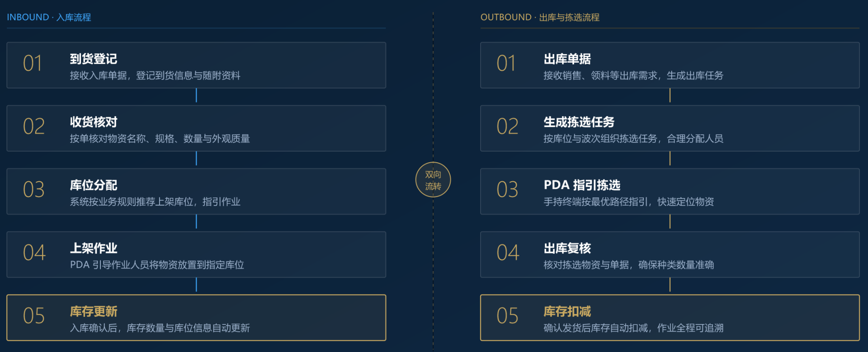Click the INBOUND · 入库流程 heading
This screenshot has width=868, height=352.
coord(49,17)
